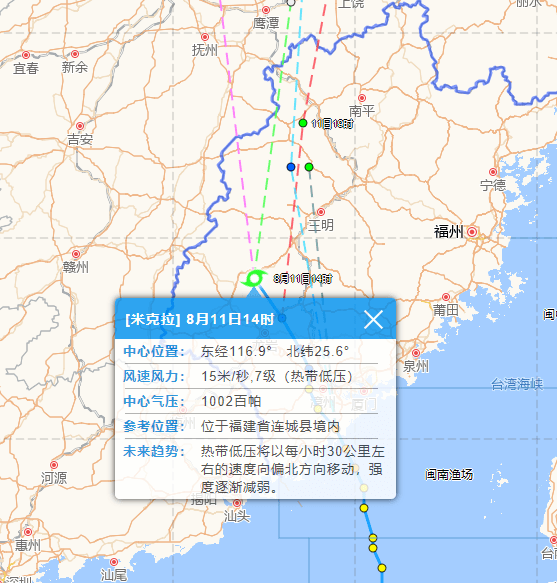This screenshot has height=583, width=557.
Task: Click the pressure value 1002百帕
Action: [x=231, y=401]
